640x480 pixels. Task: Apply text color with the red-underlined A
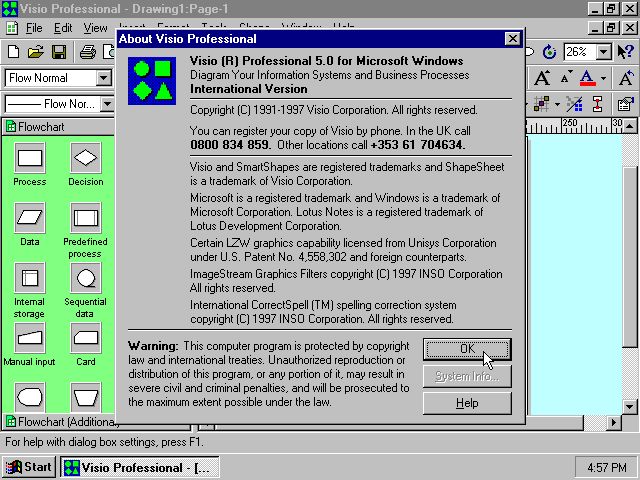[x=587, y=78]
